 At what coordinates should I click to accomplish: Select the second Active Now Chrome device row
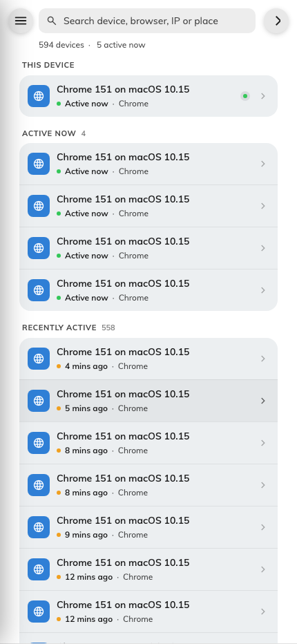tap(148, 206)
